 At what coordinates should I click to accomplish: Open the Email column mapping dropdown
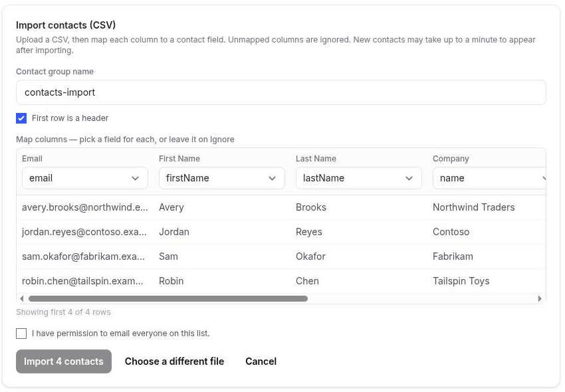point(85,178)
